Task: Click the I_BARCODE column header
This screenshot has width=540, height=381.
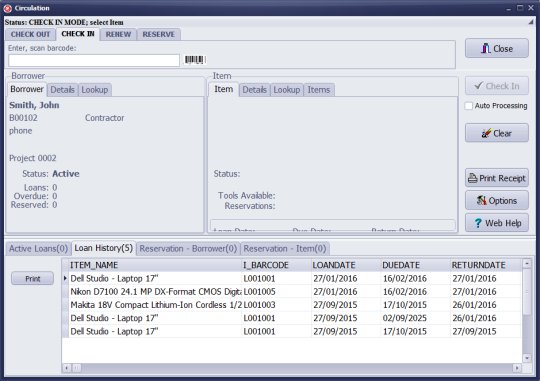Action: pyautogui.click(x=276, y=265)
